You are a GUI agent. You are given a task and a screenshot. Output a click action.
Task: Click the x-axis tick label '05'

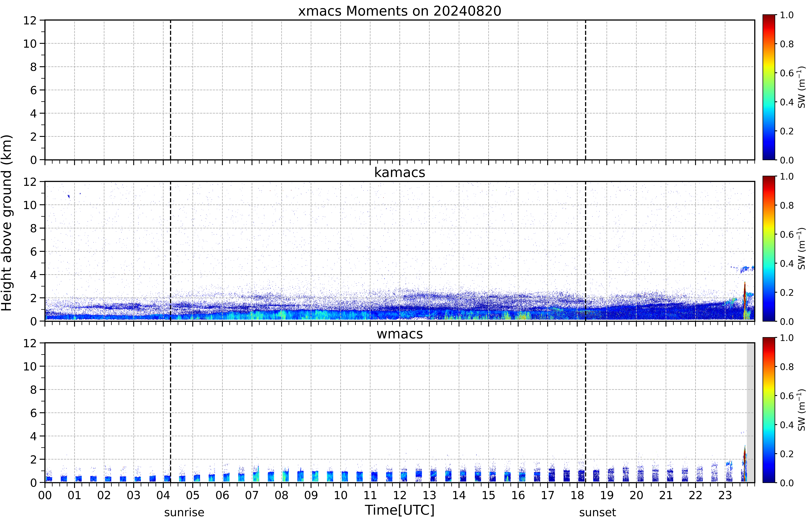[193, 495]
